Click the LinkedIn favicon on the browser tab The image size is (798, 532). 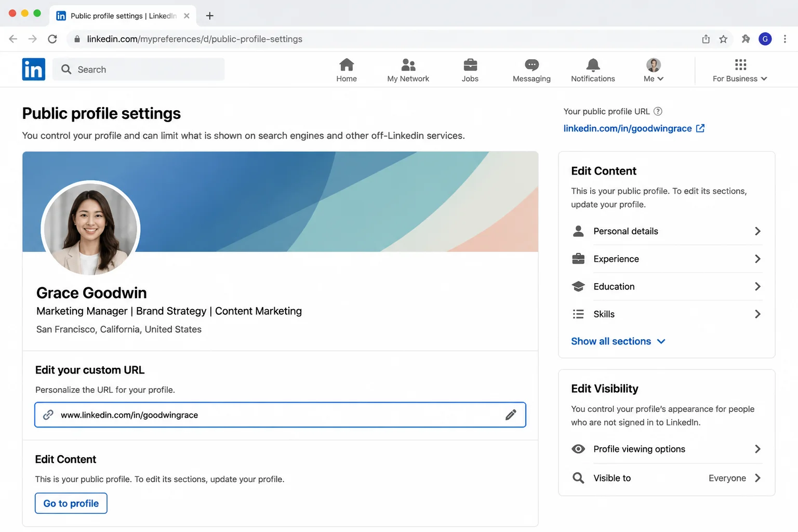tap(61, 16)
